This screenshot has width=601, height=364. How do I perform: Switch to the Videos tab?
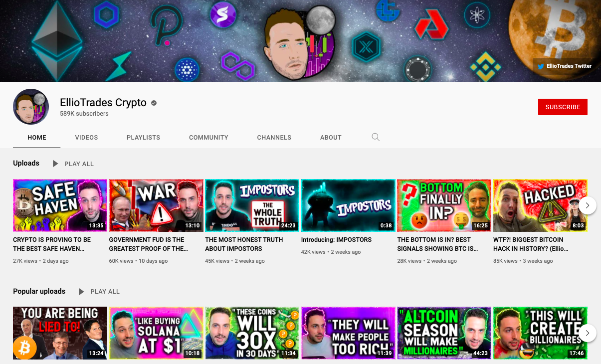[x=86, y=137]
